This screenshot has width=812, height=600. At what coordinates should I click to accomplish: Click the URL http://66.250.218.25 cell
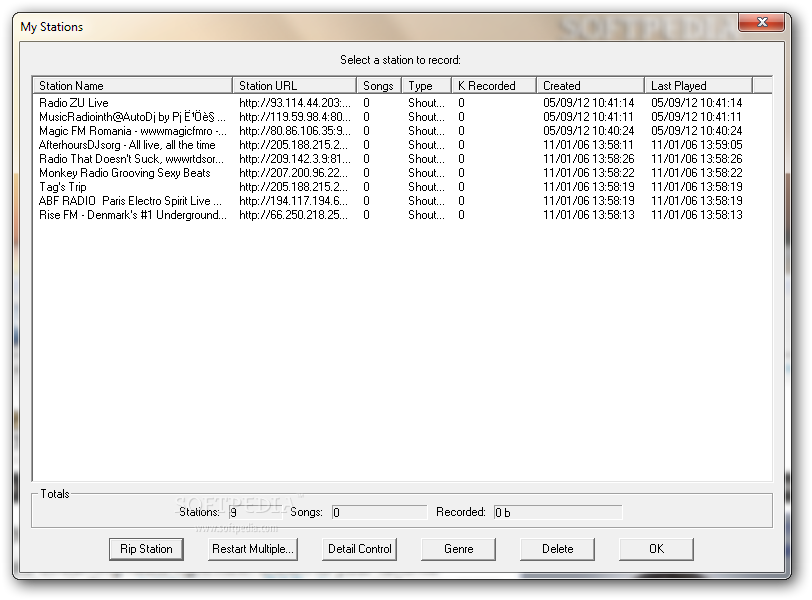(x=294, y=215)
